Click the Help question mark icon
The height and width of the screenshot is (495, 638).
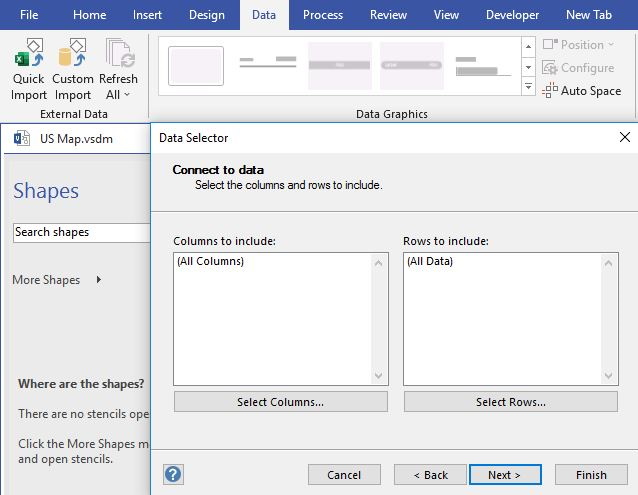(x=173, y=474)
